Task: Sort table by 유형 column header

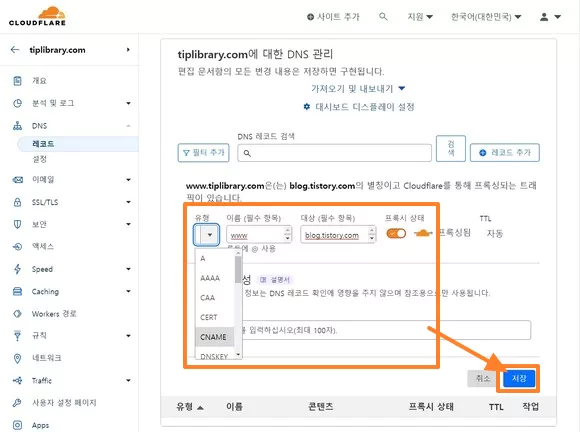Action: [190, 407]
